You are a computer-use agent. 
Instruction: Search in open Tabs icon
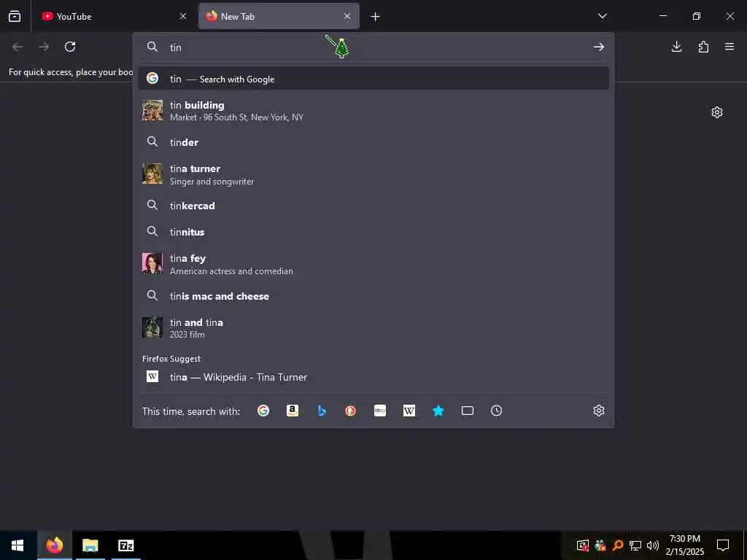(x=468, y=411)
